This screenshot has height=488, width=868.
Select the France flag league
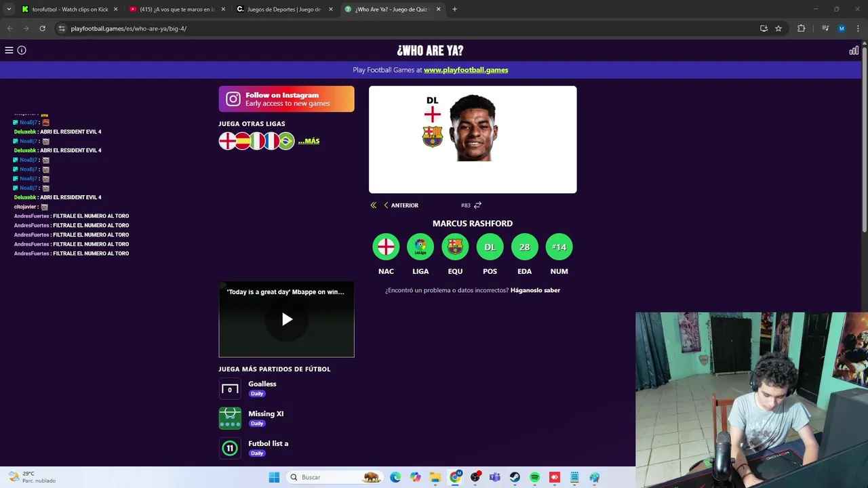pos(271,141)
